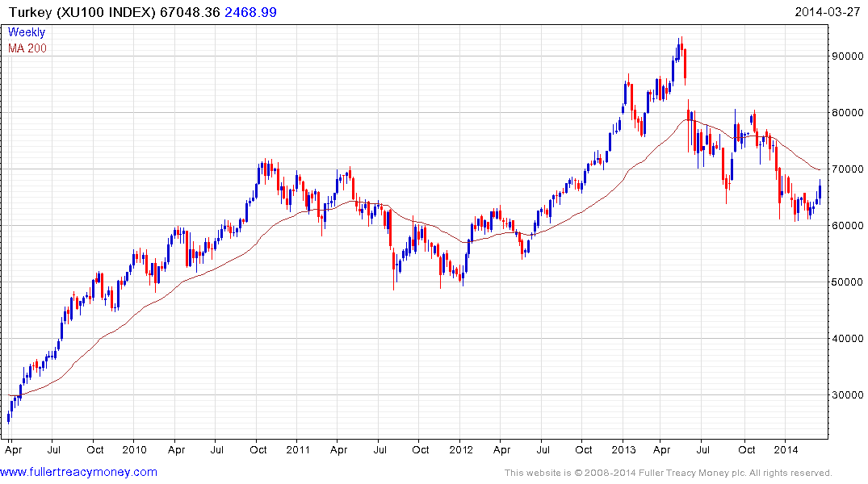Click the 2014 year label on time axis
The image size is (868, 484).
786,449
